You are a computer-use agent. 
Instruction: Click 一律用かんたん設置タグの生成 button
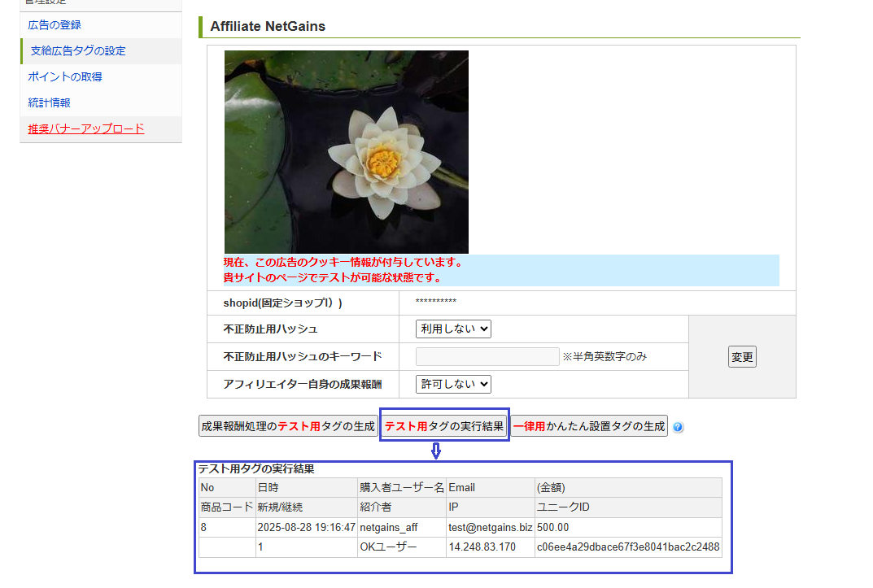(589, 426)
